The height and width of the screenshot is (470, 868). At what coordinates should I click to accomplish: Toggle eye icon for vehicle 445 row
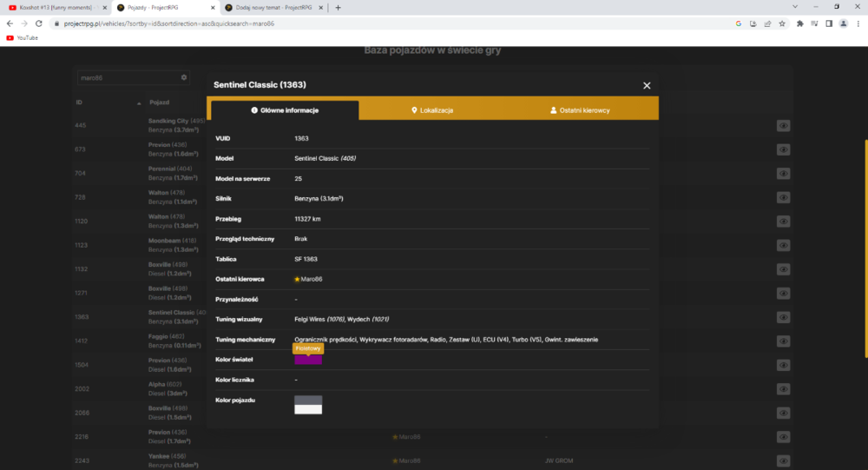point(783,126)
